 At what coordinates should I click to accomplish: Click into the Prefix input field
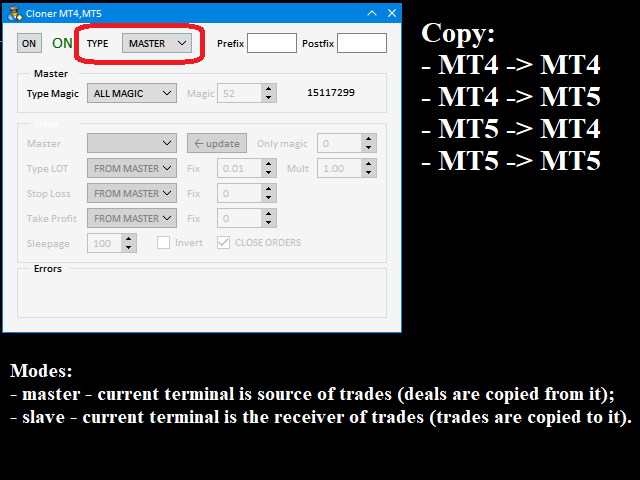click(272, 43)
